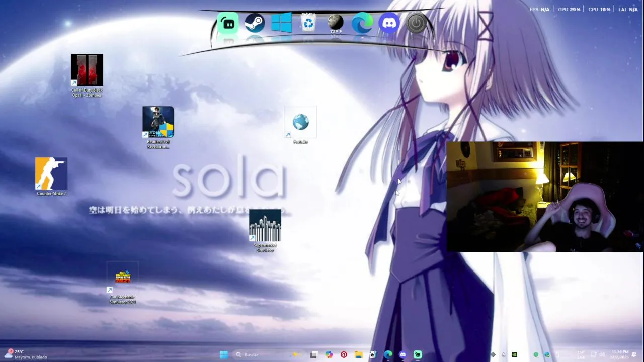Open Streamlabs on the taskbar
644x362 pixels.
tap(418, 354)
